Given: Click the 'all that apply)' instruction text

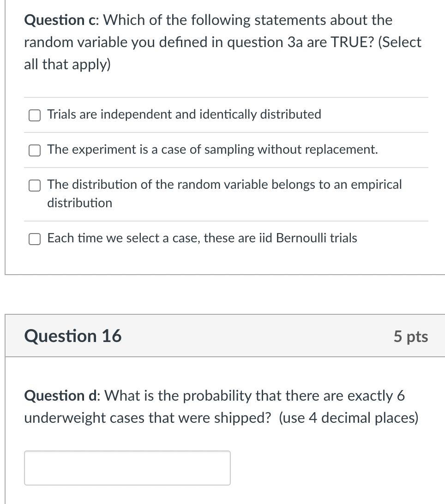Looking at the screenshot, I should (x=67, y=65).
